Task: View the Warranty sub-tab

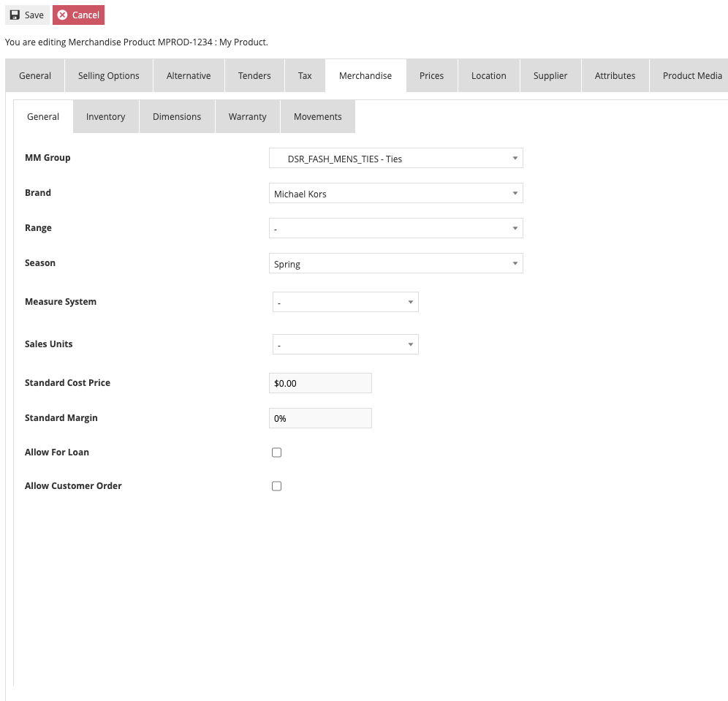Action: pyautogui.click(x=248, y=116)
